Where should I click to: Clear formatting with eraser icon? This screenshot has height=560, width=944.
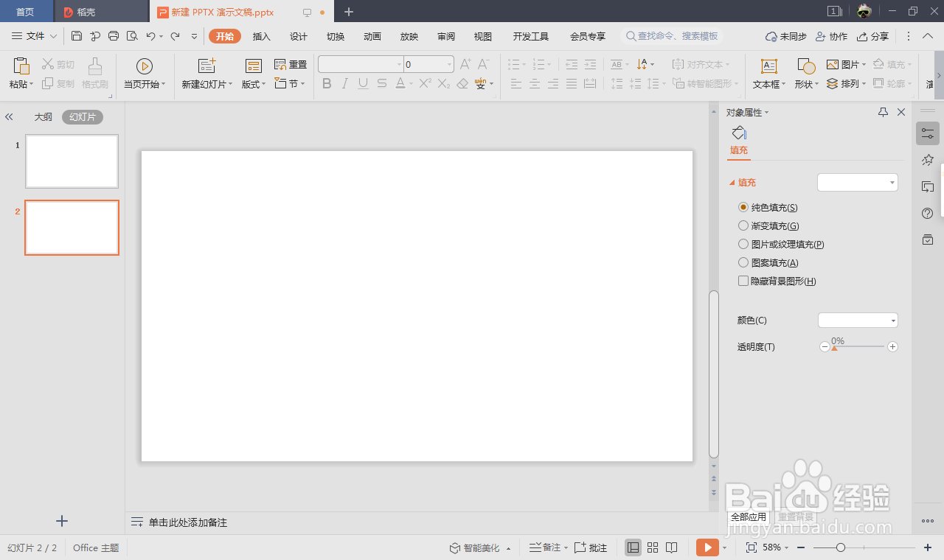pyautogui.click(x=462, y=84)
